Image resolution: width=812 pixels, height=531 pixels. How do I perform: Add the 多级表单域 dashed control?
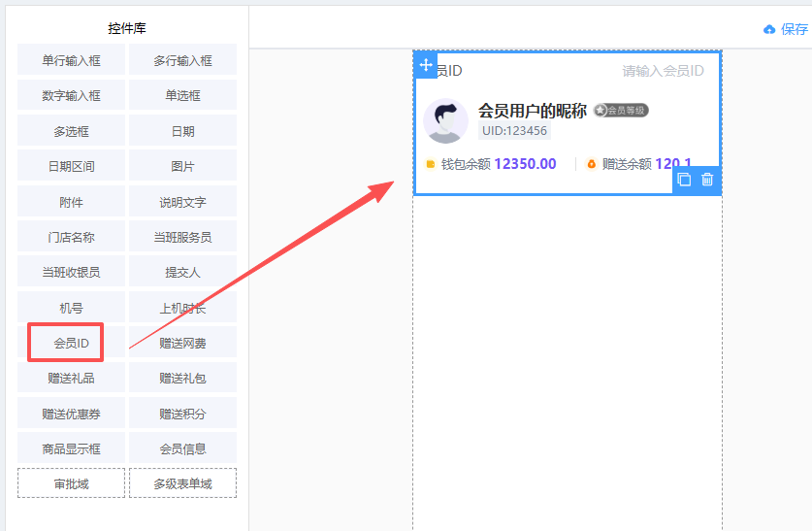(x=182, y=483)
